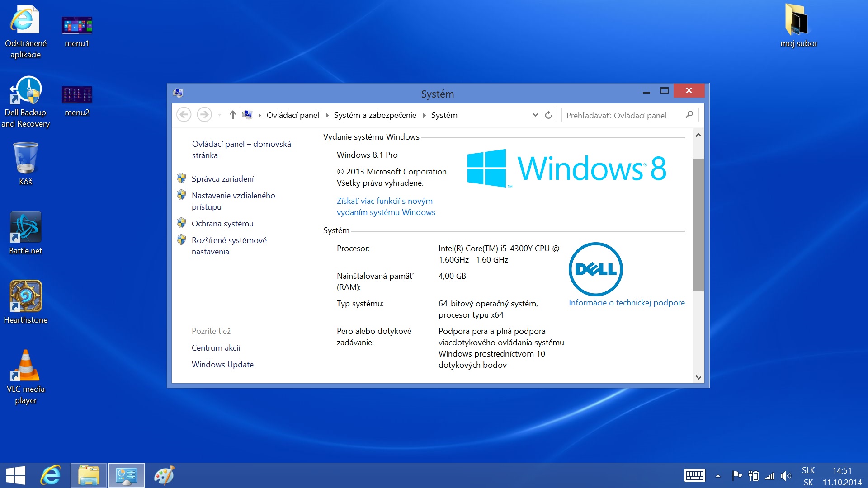Click 4,00 GB RAM value

pos(452,276)
